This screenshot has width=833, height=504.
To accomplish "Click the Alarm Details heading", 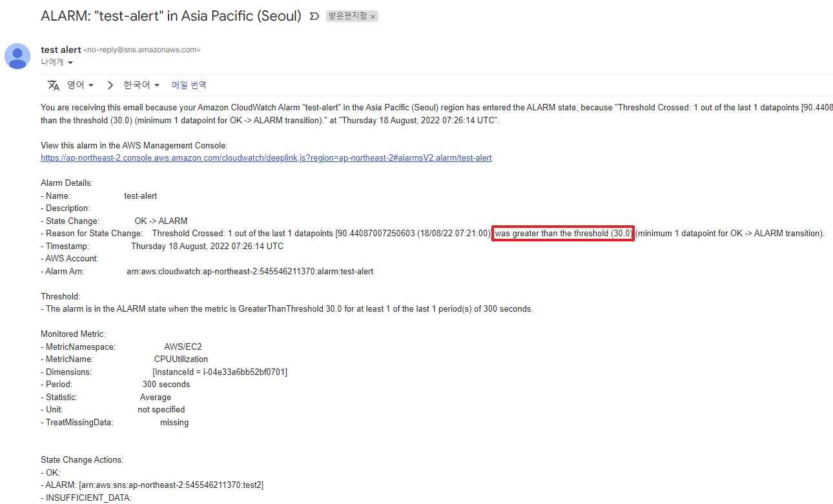I will pyautogui.click(x=67, y=183).
